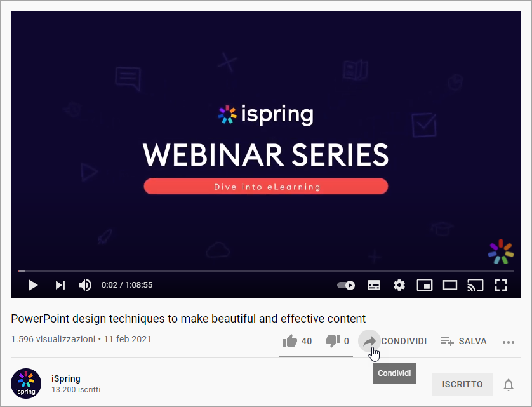Open the three-dot more actions menu
532x407 pixels.
point(508,342)
